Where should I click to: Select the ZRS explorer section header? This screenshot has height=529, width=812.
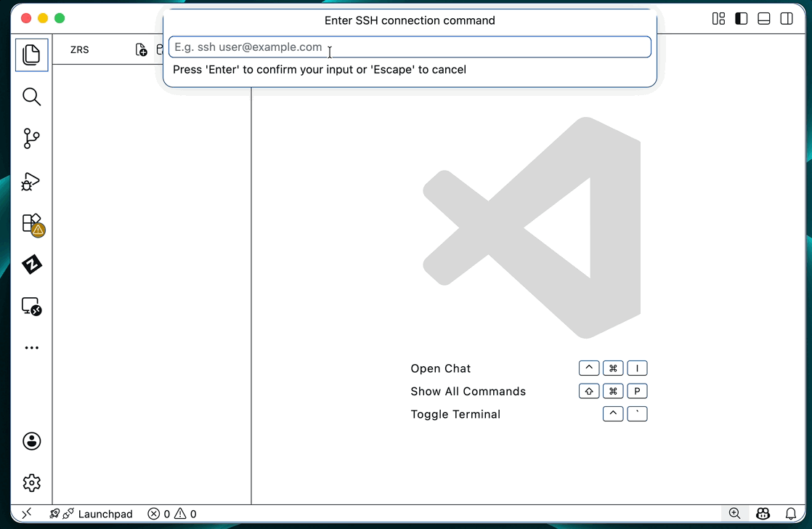click(79, 49)
